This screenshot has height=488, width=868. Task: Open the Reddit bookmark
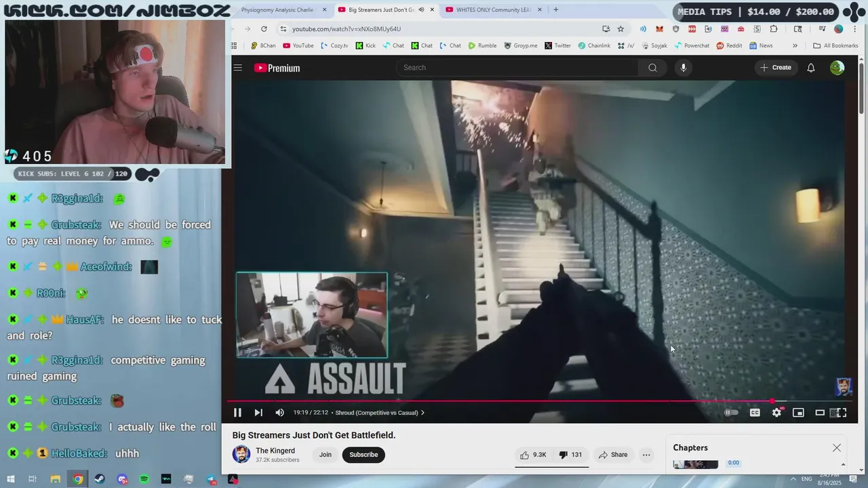[x=730, y=45]
